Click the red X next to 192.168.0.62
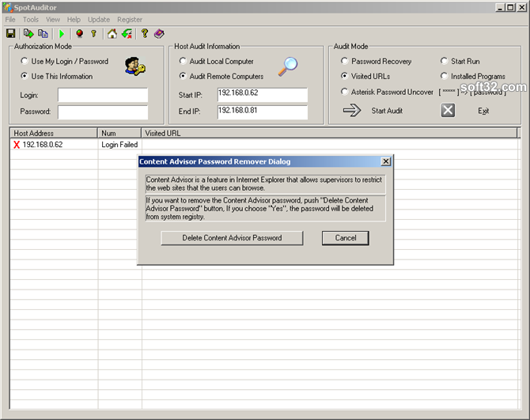Viewport: 530px width, 420px height. click(17, 145)
